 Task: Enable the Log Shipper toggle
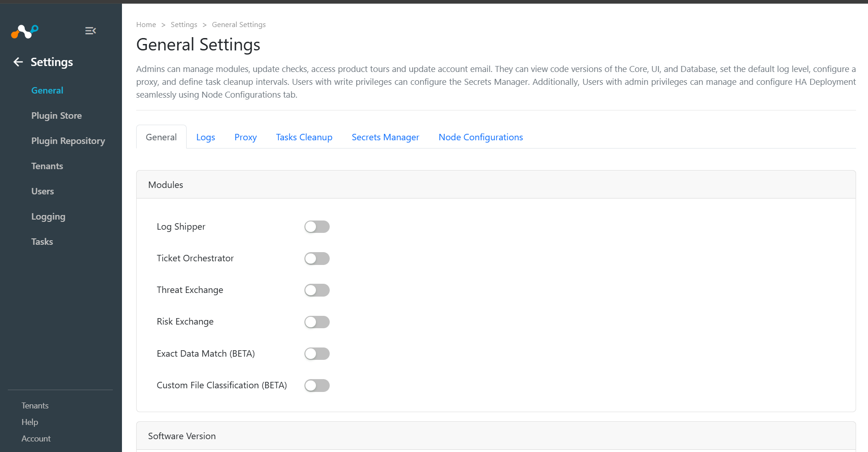(x=317, y=227)
